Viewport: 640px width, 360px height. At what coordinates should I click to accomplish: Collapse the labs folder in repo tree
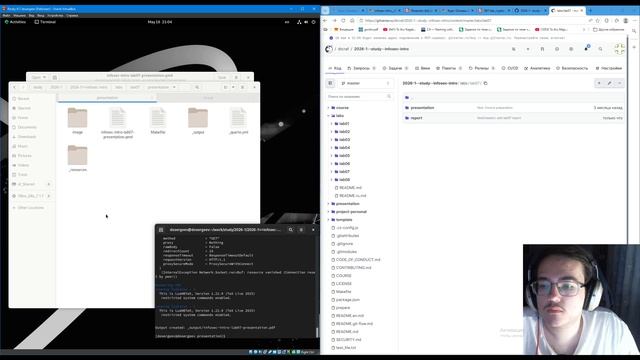329,116
